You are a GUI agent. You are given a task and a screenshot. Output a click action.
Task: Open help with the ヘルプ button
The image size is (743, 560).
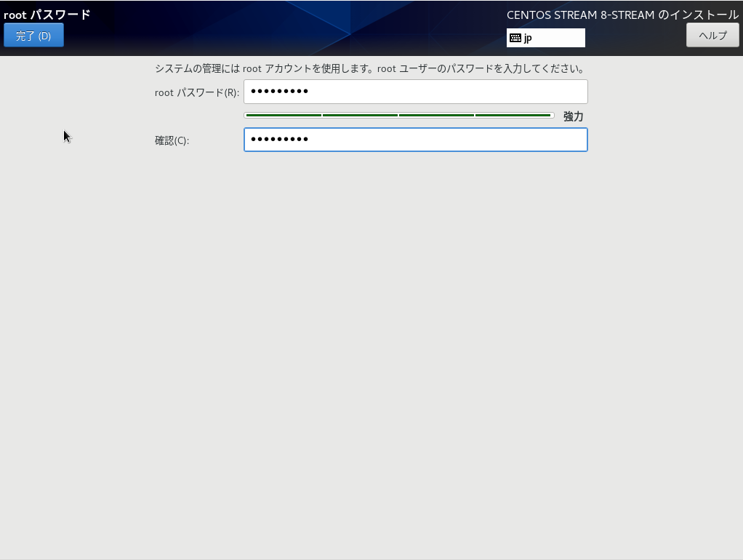coord(712,36)
